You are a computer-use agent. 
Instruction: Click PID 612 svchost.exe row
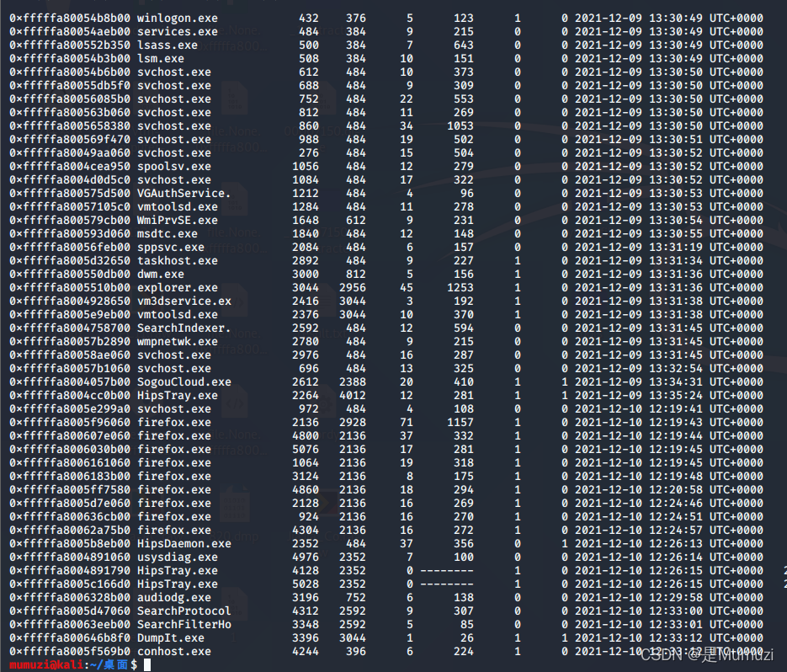tap(309, 72)
